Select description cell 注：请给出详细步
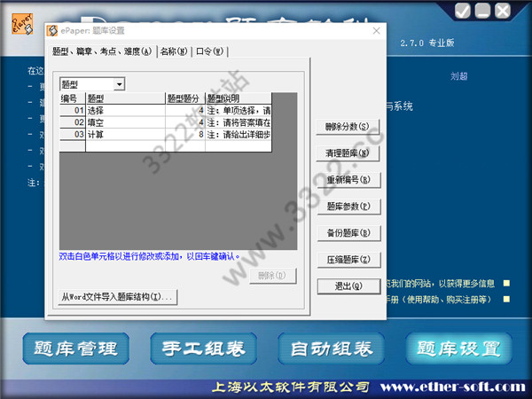The width and height of the screenshot is (532, 399). [x=239, y=135]
